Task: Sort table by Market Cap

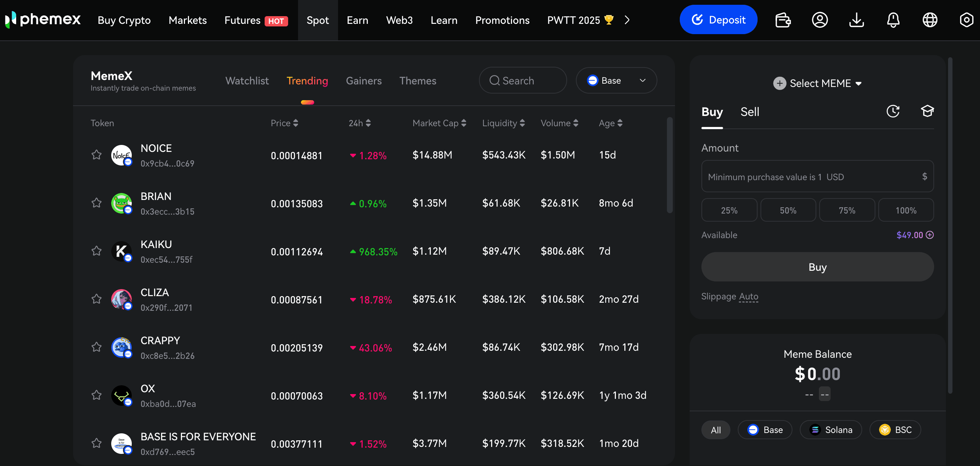Action: coord(439,123)
